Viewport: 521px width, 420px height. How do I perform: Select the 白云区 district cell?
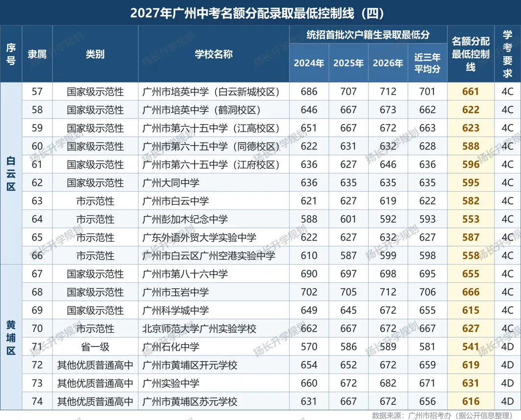(x=11, y=173)
